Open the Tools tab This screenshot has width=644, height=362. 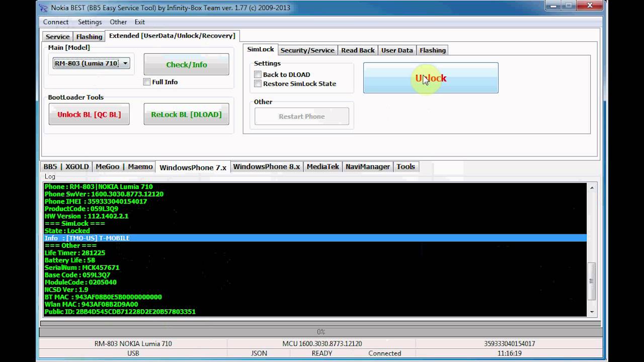(406, 166)
